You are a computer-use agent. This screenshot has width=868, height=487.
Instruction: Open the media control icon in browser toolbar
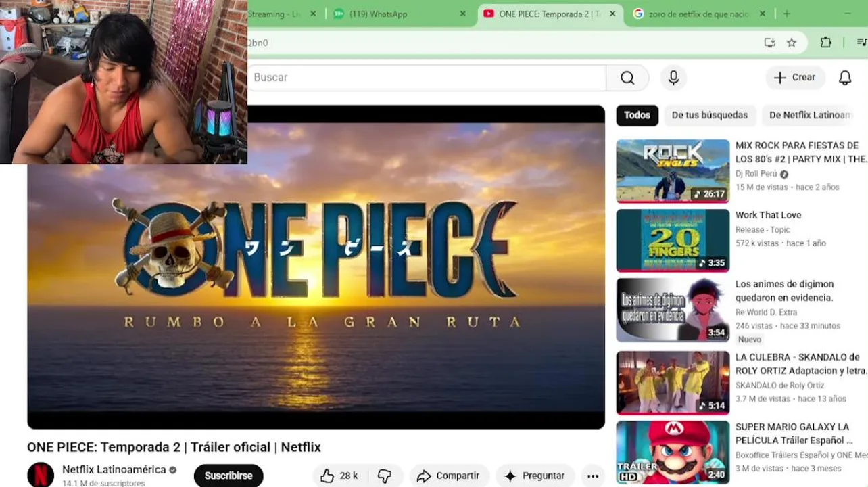tap(861, 43)
